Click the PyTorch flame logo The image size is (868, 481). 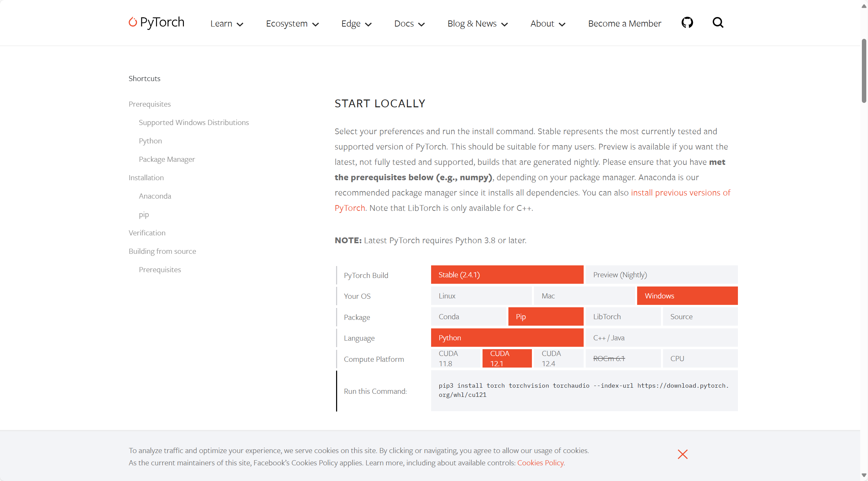[x=133, y=22]
